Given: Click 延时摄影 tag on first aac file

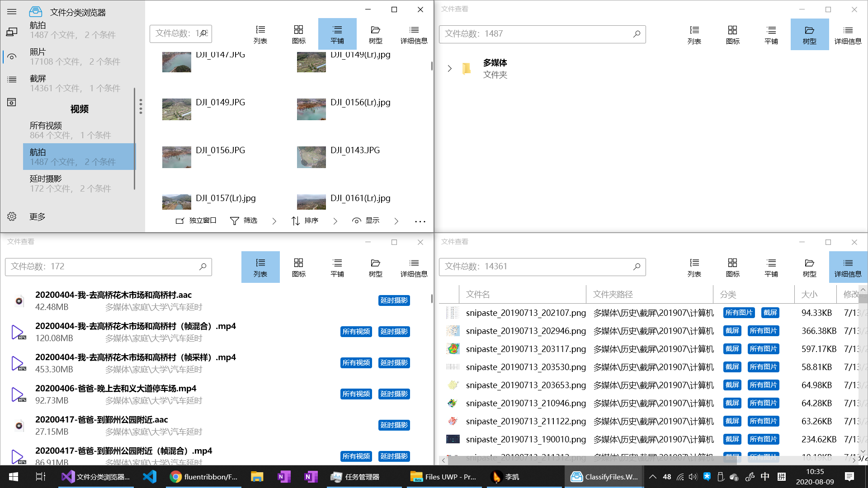Looking at the screenshot, I should click(x=394, y=300).
